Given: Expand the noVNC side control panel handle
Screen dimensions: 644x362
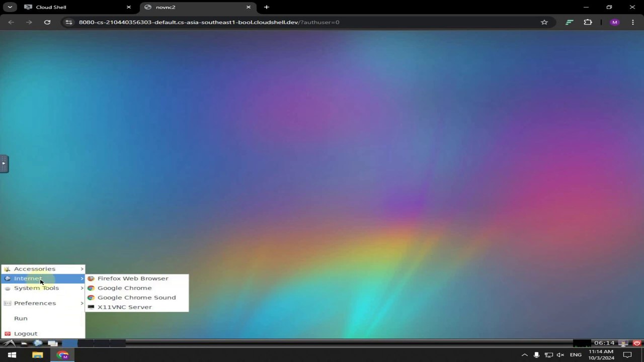Looking at the screenshot, I should pos(4,163).
